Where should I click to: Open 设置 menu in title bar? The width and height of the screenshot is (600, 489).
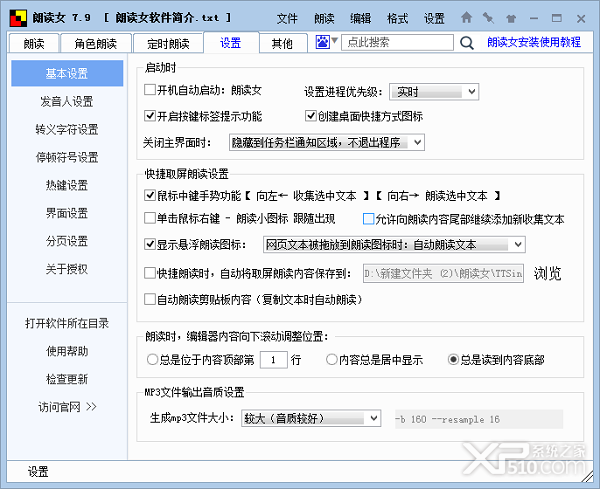pos(434,18)
